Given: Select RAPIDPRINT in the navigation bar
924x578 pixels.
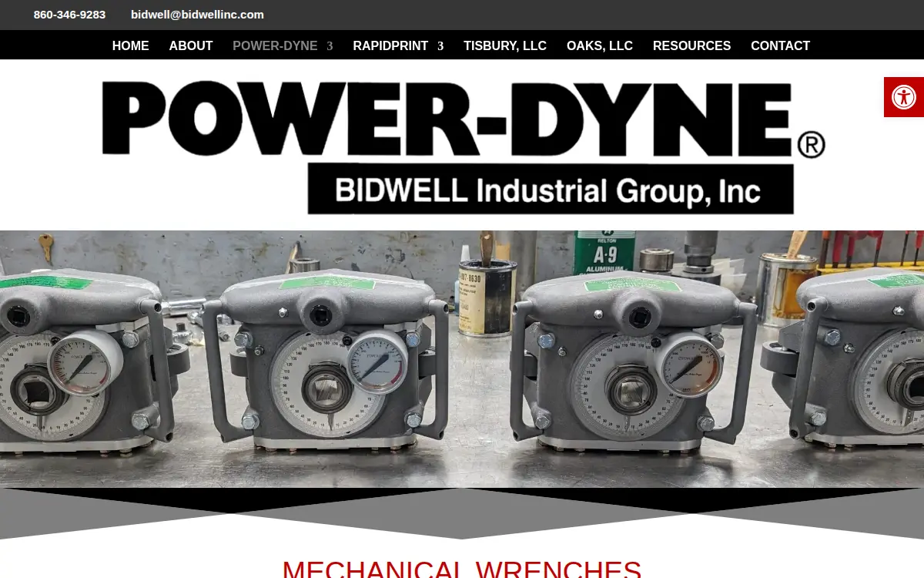Looking at the screenshot, I should (390, 45).
